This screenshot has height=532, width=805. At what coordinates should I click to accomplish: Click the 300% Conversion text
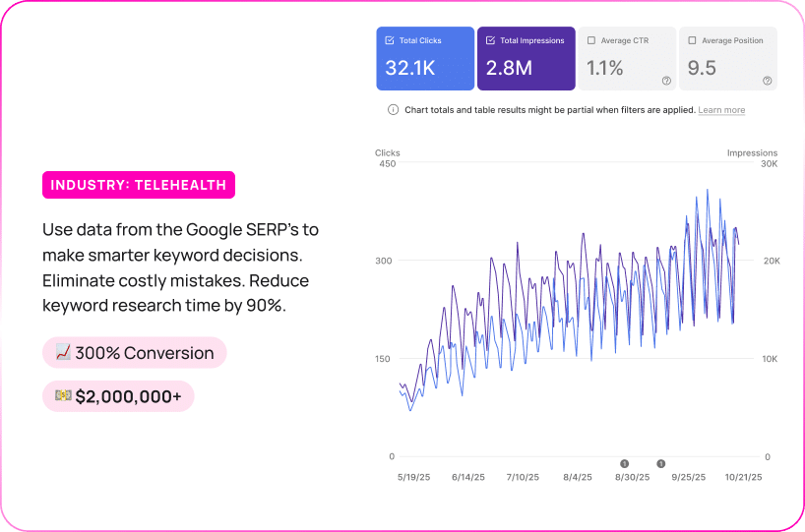coord(145,353)
